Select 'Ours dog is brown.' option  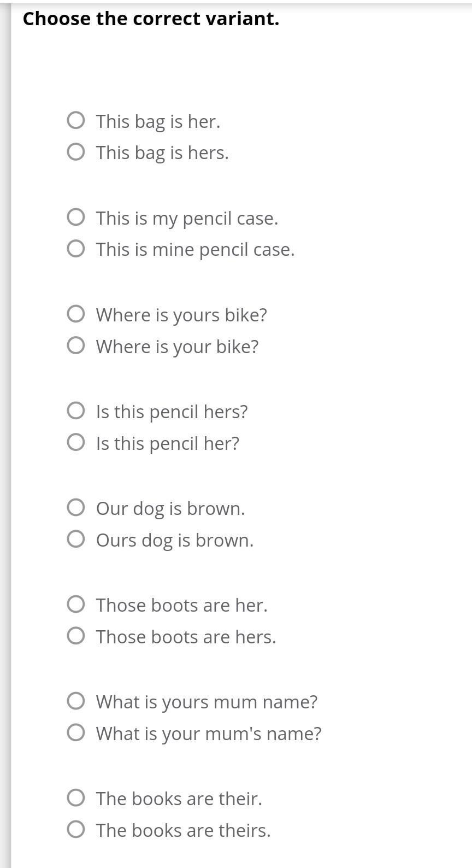[x=76, y=539]
